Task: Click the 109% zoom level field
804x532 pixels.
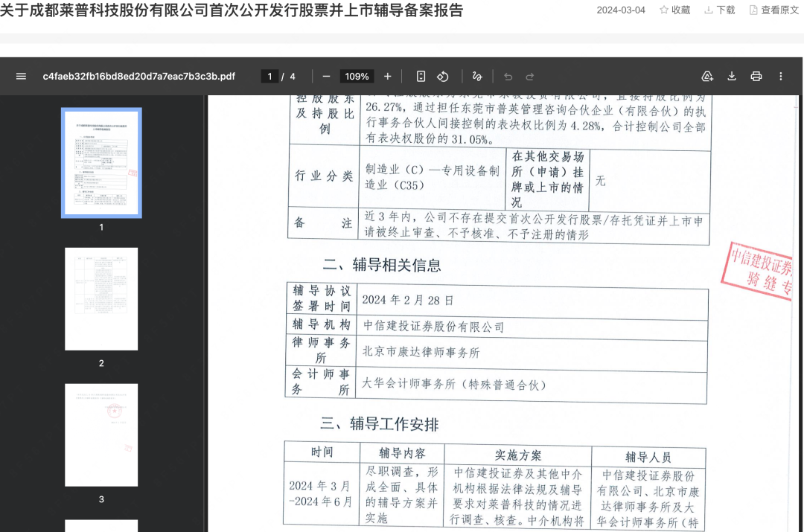Action: pyautogui.click(x=357, y=77)
